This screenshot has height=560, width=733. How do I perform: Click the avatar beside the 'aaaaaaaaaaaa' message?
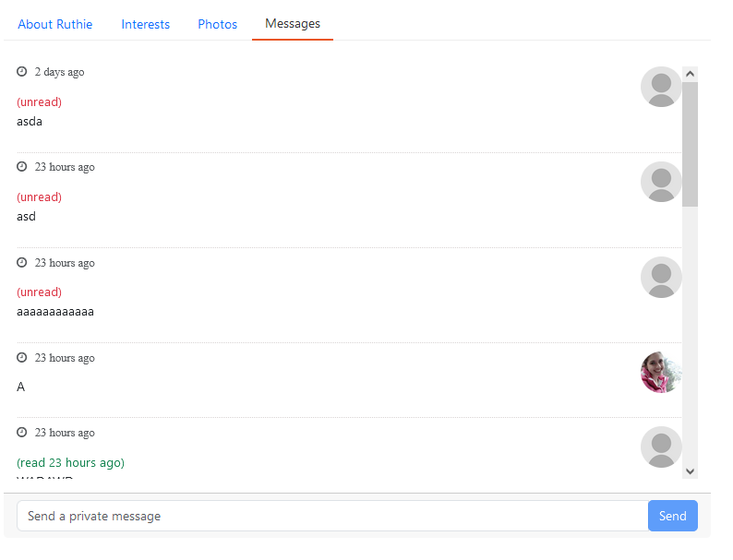pyautogui.click(x=661, y=277)
